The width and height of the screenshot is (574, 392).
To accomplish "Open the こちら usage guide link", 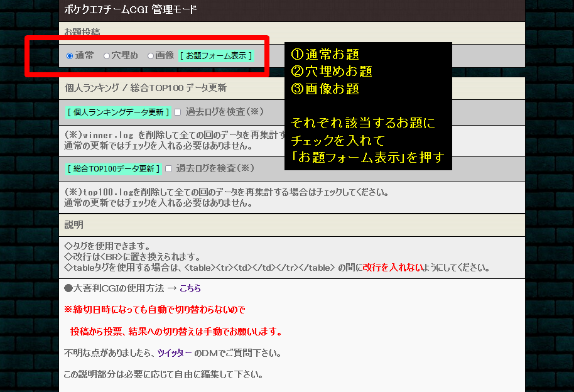I will [x=190, y=288].
